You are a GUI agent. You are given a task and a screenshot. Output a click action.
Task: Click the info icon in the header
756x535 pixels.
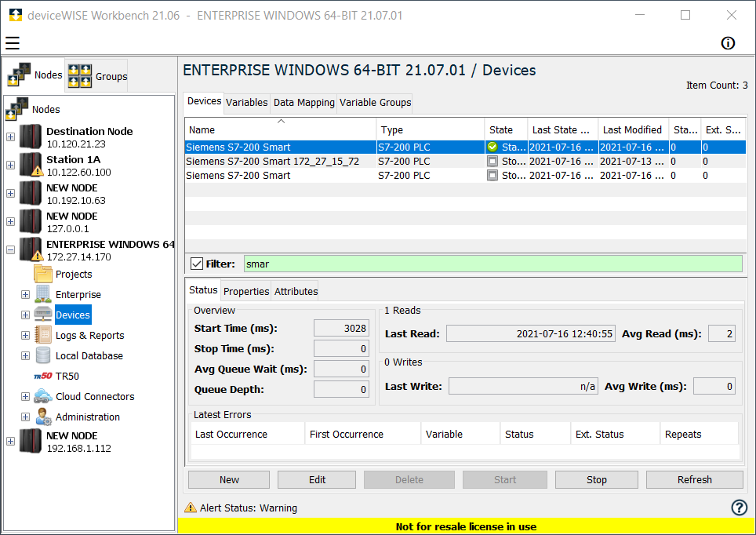(728, 43)
